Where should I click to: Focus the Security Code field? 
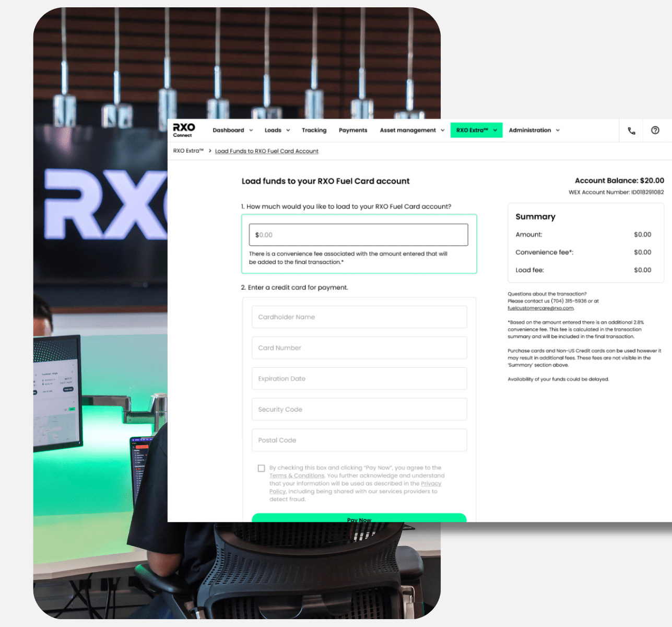tap(359, 410)
